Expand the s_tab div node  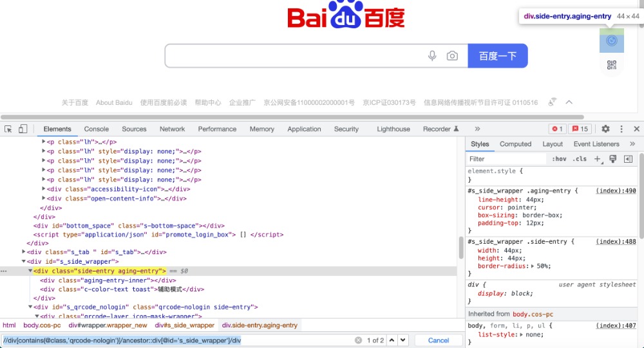click(x=24, y=252)
